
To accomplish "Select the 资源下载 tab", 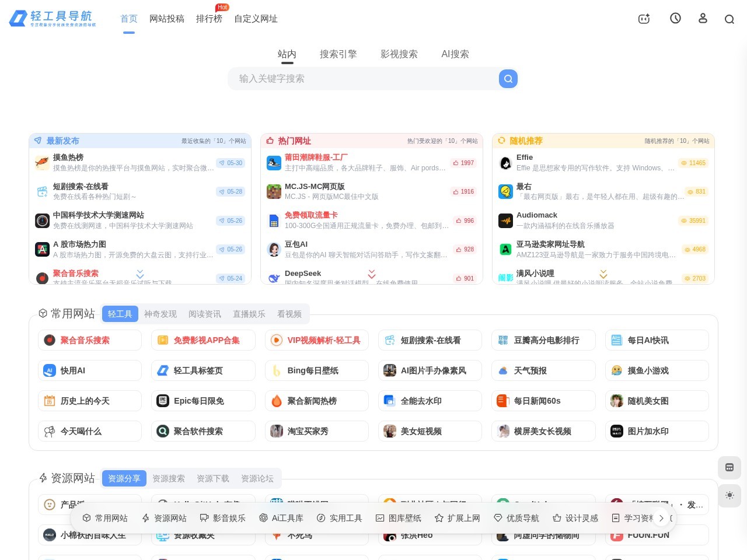I will click(213, 478).
